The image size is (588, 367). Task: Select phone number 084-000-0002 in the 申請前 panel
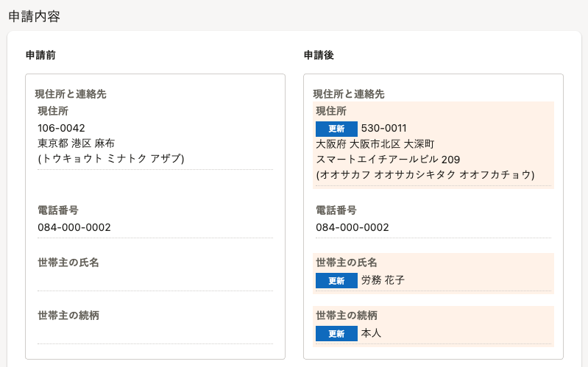(74, 227)
